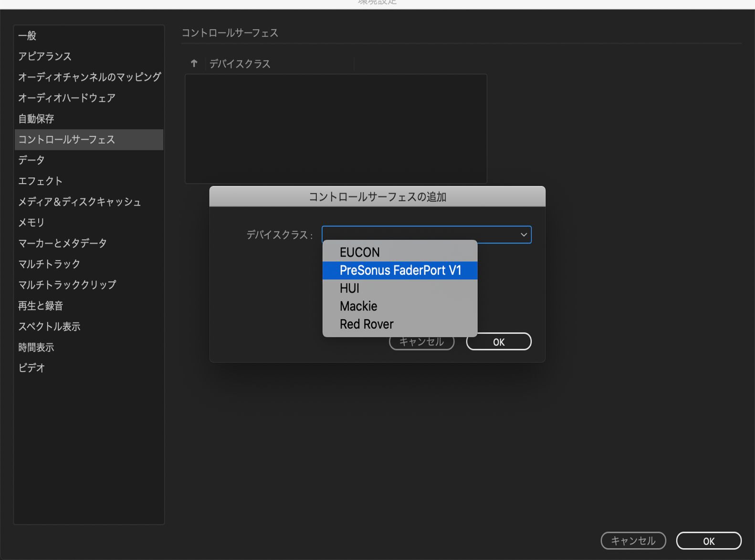The height and width of the screenshot is (560, 755).
Task: Confirm the コントロールサーフェスの追加 dialog with OK
Action: tap(499, 342)
